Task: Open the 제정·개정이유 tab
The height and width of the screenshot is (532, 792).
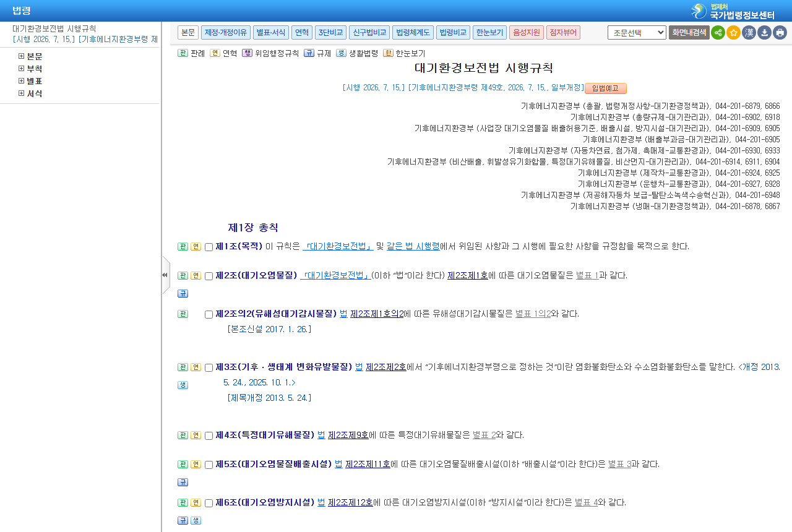Action: click(226, 33)
